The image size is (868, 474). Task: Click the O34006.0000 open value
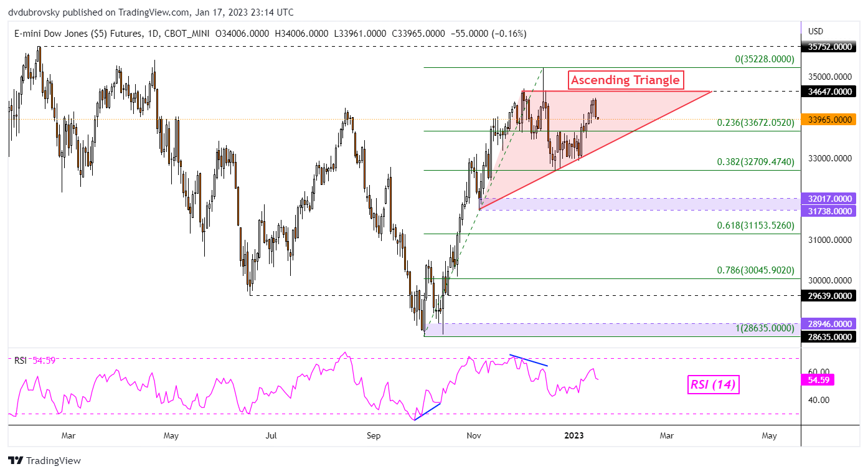tap(242, 34)
